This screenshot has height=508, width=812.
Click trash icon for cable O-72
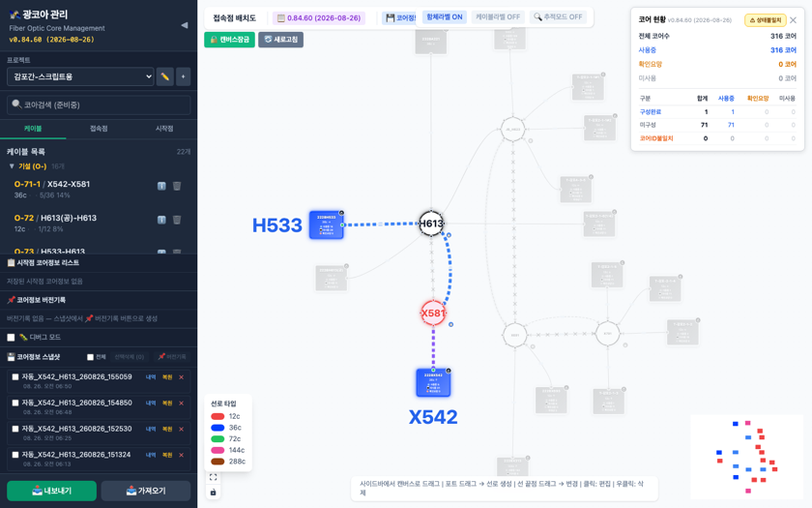pyautogui.click(x=177, y=220)
